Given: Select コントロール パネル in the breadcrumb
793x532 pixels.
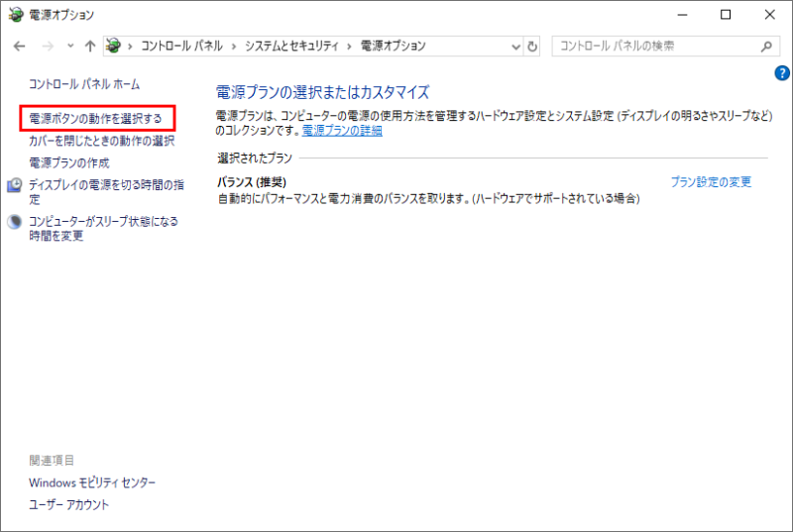Looking at the screenshot, I should tap(182, 47).
